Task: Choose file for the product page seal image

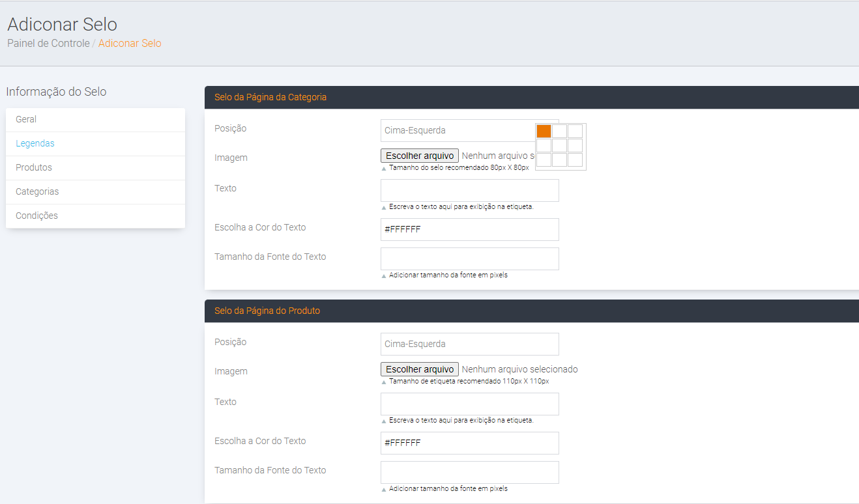Action: click(420, 369)
